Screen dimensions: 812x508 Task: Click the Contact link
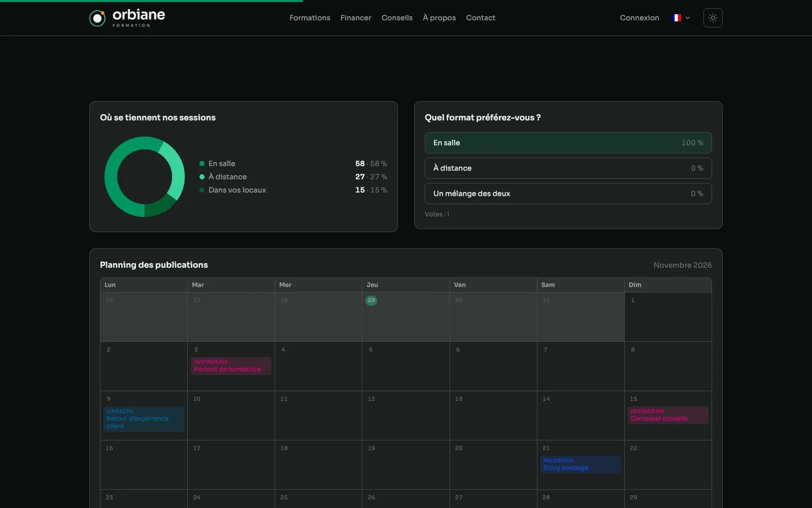point(481,18)
